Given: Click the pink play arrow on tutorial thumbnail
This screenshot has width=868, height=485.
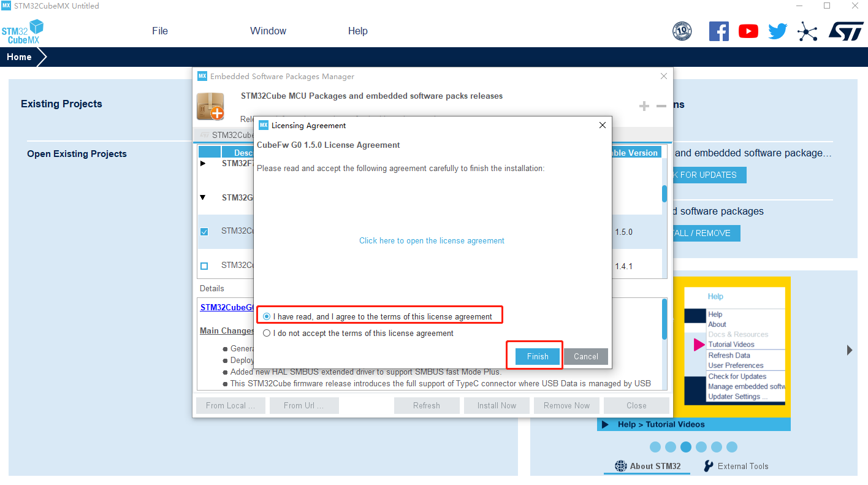Looking at the screenshot, I should click(x=699, y=345).
